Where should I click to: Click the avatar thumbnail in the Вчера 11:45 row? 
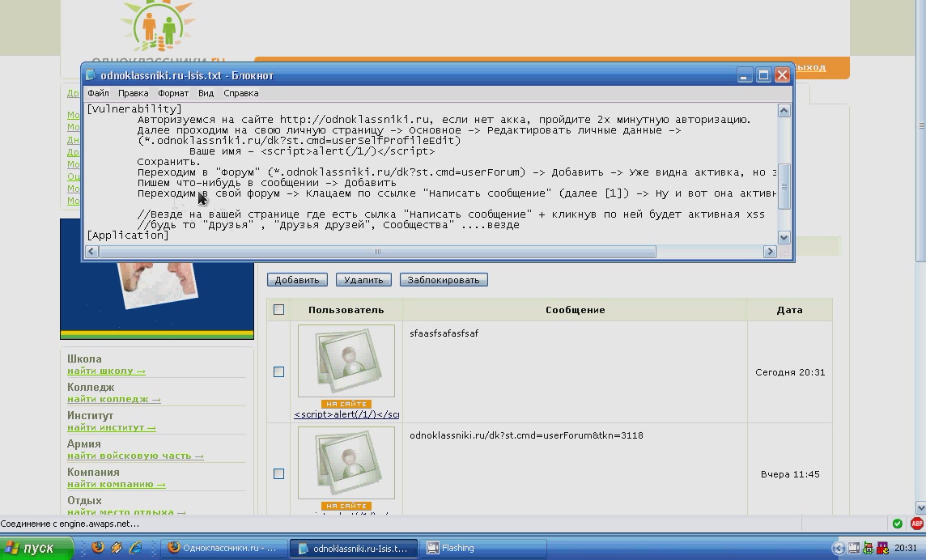tap(346, 463)
